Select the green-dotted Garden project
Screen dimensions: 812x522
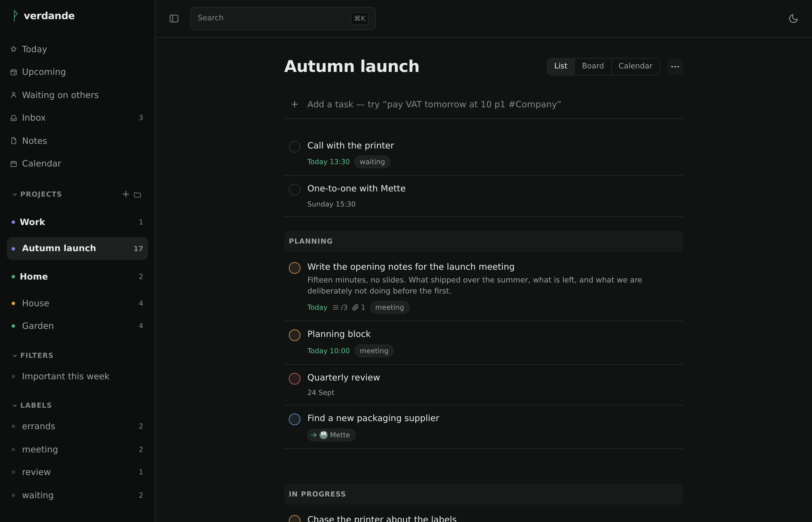click(x=77, y=326)
